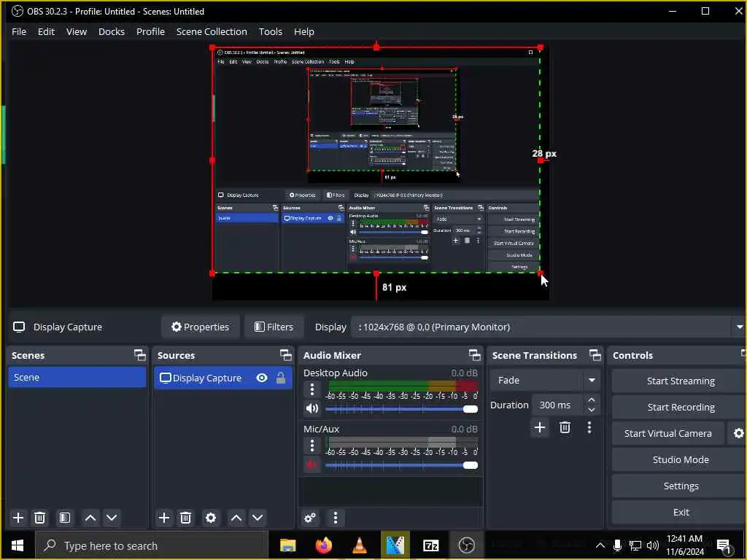Pop out the Sources dock

(x=285, y=355)
